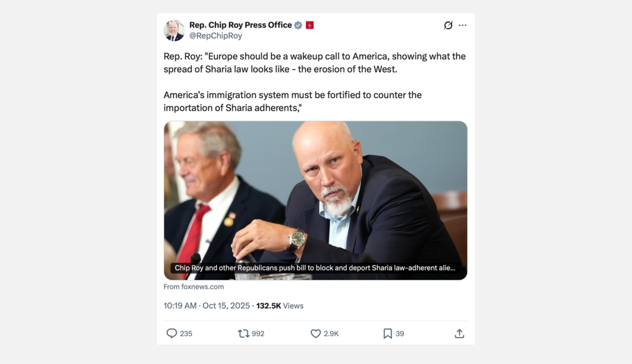Bookmark this post
Viewport: 632px width, 364px height.
tap(388, 333)
